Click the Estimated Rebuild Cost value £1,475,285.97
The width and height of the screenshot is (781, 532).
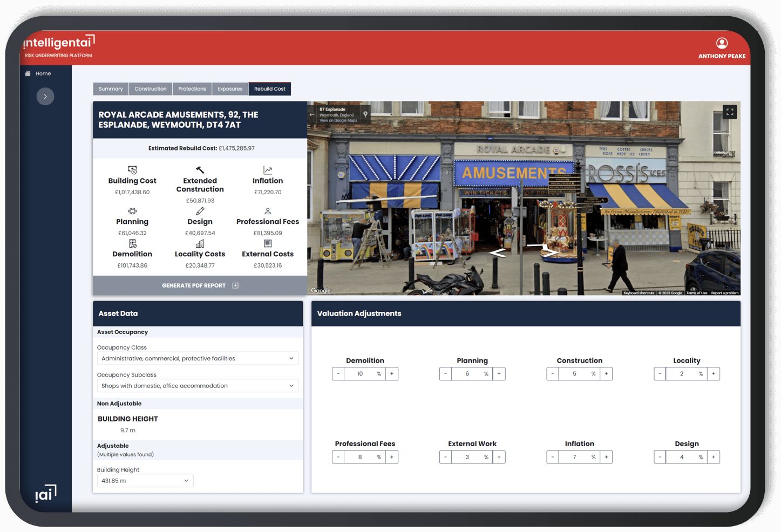pyautogui.click(x=237, y=148)
